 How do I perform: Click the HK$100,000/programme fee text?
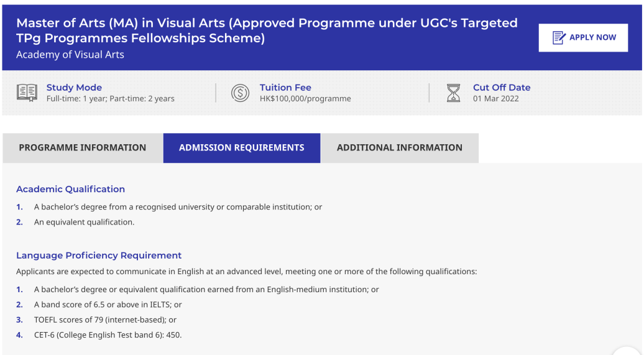coord(305,99)
